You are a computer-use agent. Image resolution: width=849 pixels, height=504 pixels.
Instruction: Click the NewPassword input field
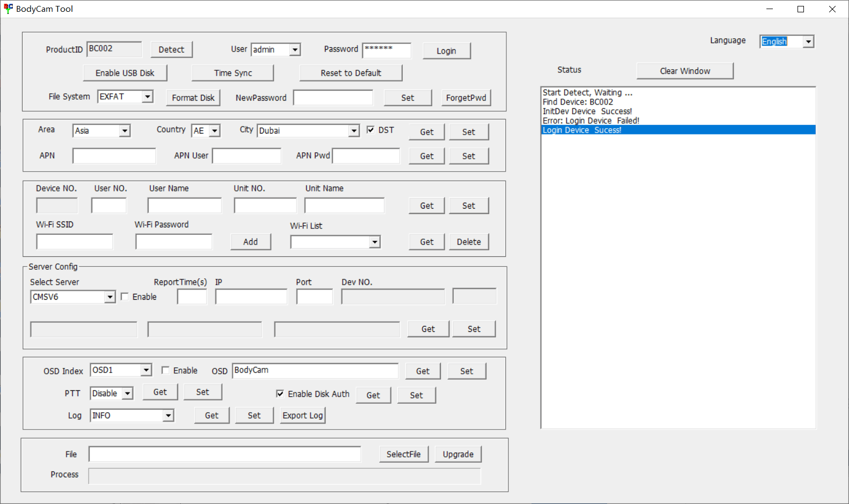(333, 98)
